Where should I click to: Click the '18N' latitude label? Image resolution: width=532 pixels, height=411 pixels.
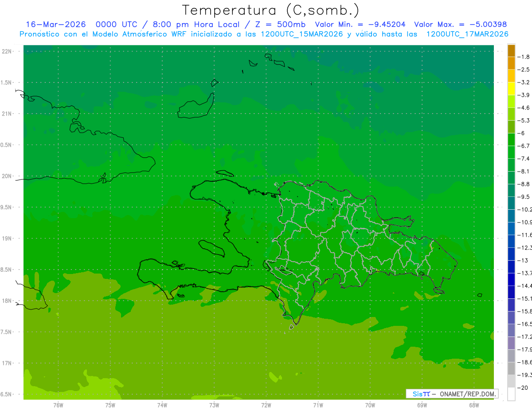point(8,301)
